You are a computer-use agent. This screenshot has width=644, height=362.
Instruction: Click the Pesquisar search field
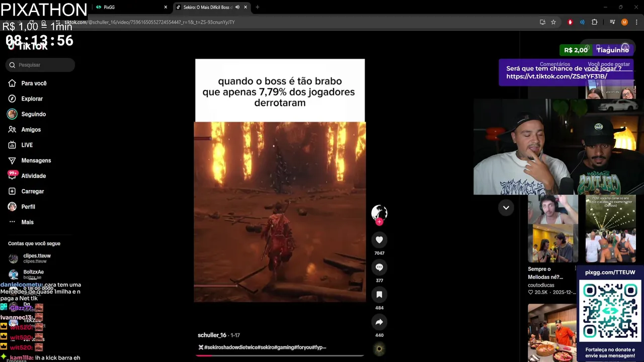(x=40, y=65)
